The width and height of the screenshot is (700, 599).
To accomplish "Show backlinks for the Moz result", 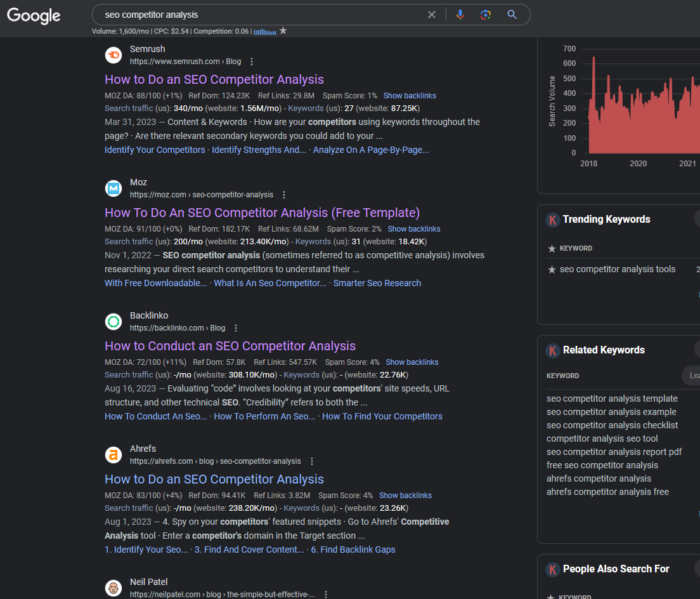I will [414, 229].
